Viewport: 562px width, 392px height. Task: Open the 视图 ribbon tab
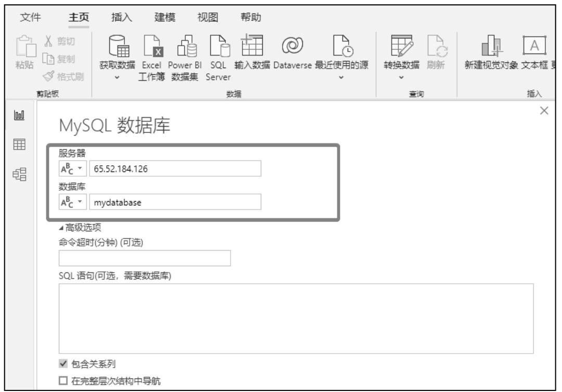click(208, 17)
